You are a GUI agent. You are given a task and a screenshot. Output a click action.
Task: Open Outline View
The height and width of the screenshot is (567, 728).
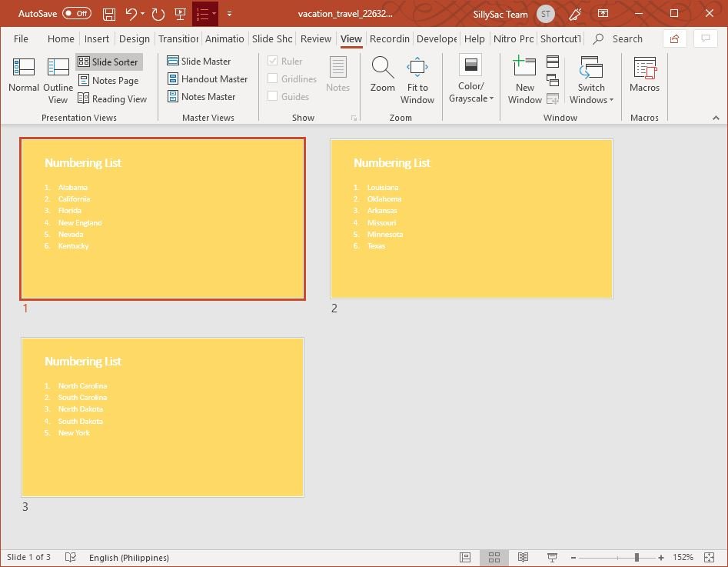point(58,80)
